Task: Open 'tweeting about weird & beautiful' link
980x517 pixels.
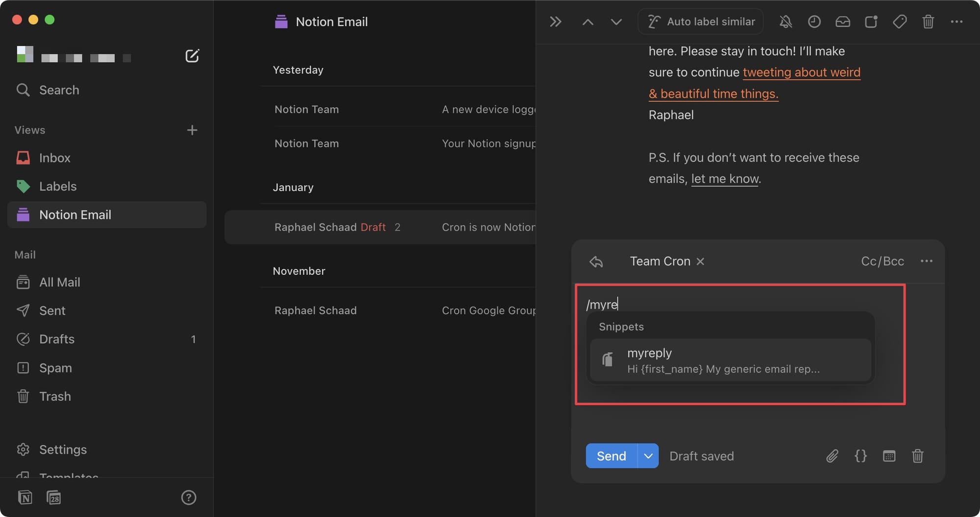Action: pos(801,72)
